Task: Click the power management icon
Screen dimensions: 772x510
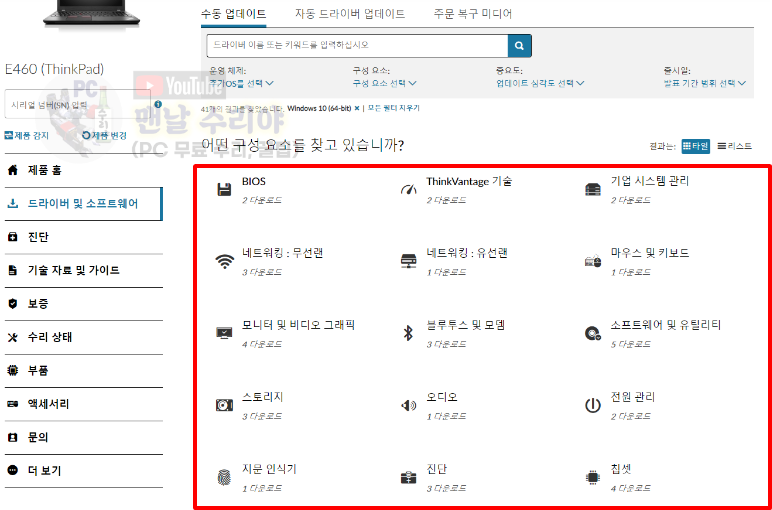Action: tap(593, 406)
